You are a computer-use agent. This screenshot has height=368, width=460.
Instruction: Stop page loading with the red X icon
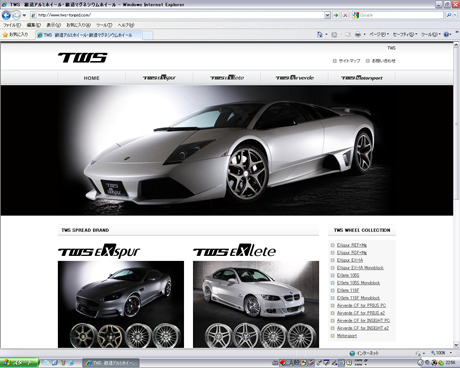pos(345,15)
